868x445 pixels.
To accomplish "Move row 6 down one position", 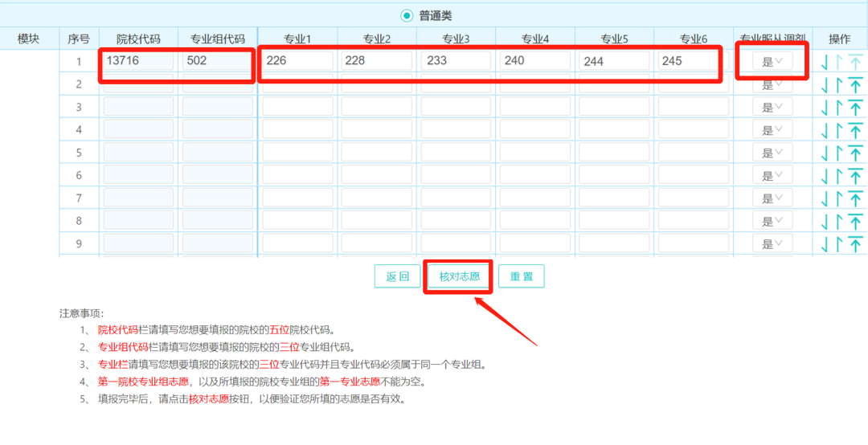I will 825,175.
